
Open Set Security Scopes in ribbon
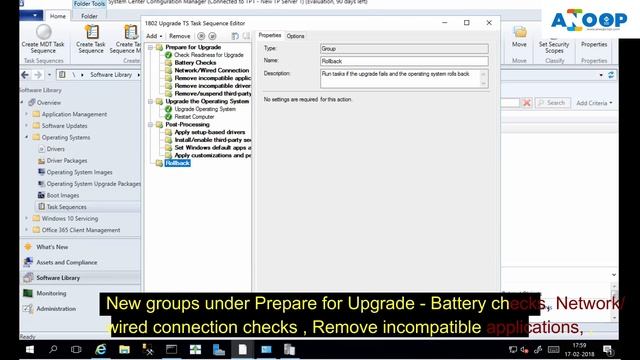click(x=554, y=44)
